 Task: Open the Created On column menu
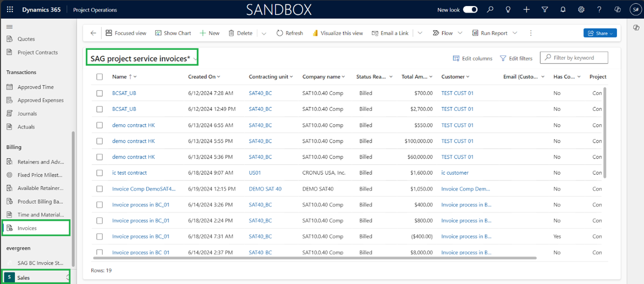point(204,76)
